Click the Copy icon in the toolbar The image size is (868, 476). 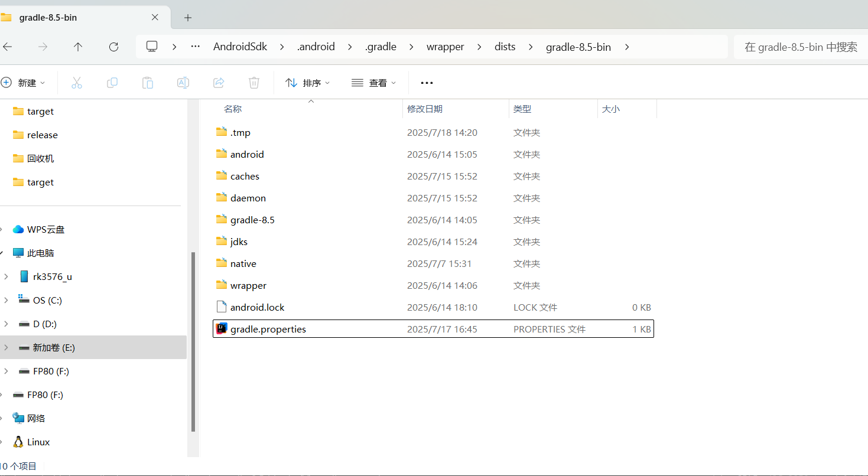[x=112, y=83]
